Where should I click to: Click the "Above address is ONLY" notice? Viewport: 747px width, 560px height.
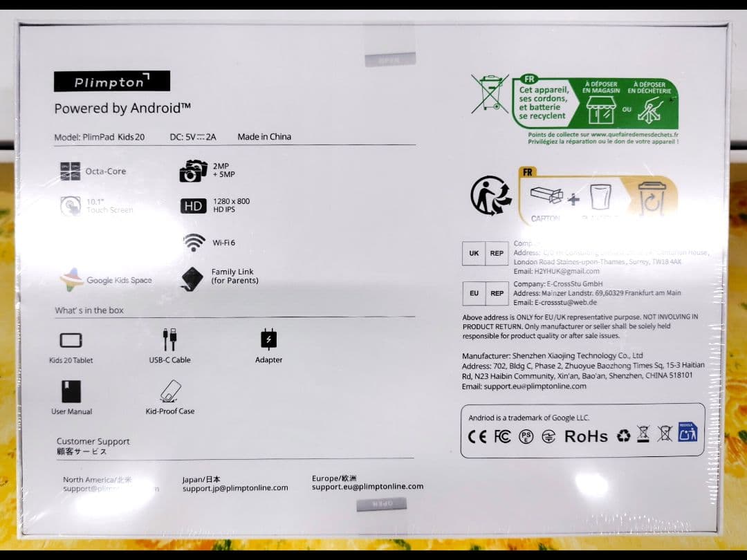pos(580,326)
